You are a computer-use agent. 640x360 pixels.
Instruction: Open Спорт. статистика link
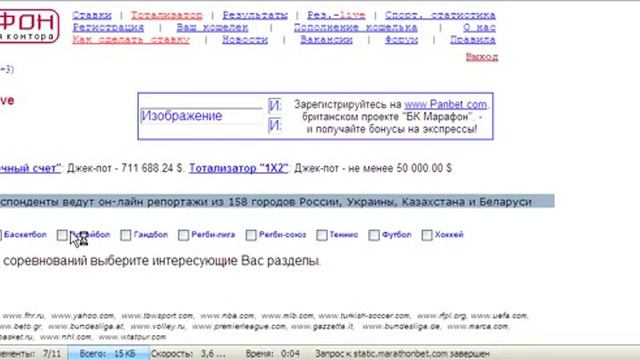440,15
